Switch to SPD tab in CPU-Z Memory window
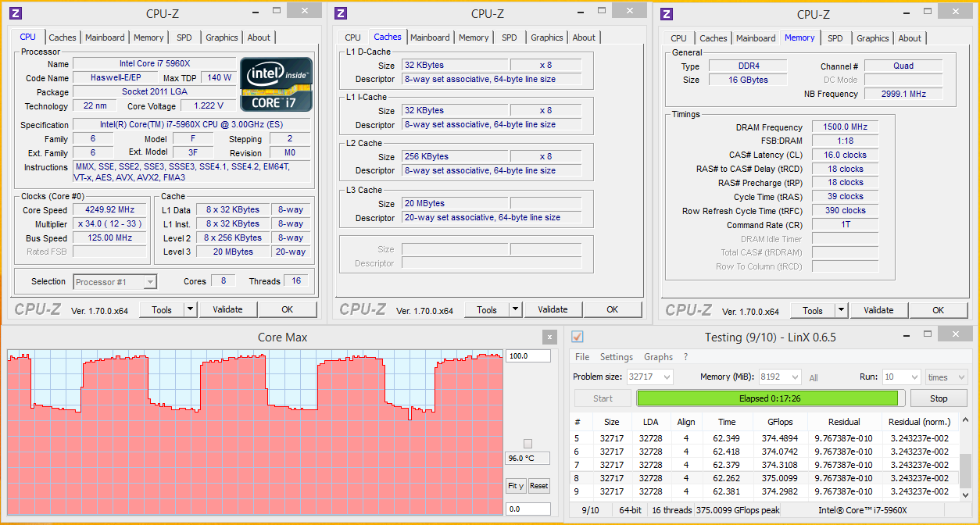Screen dimensions: 980x525 (x=835, y=38)
